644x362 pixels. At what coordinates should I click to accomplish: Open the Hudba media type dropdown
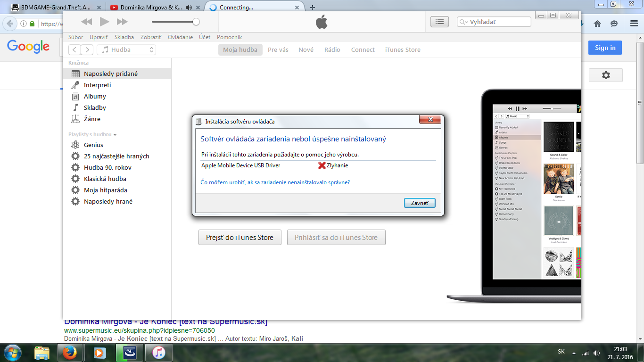point(126,50)
